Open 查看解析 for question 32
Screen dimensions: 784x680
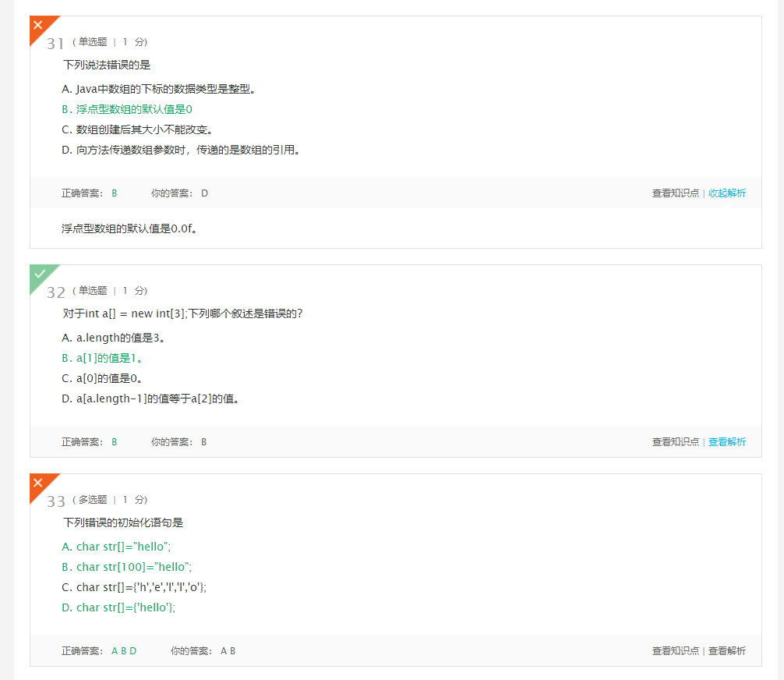point(727,442)
